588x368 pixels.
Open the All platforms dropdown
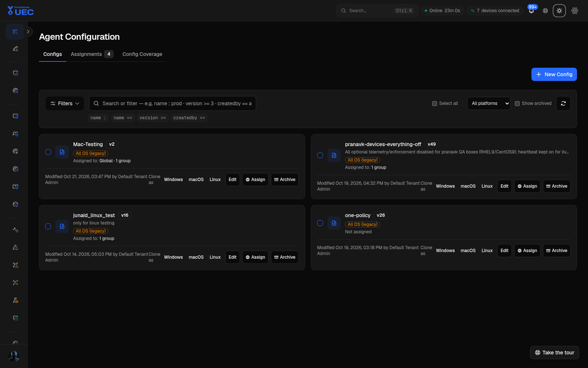pyautogui.click(x=488, y=103)
